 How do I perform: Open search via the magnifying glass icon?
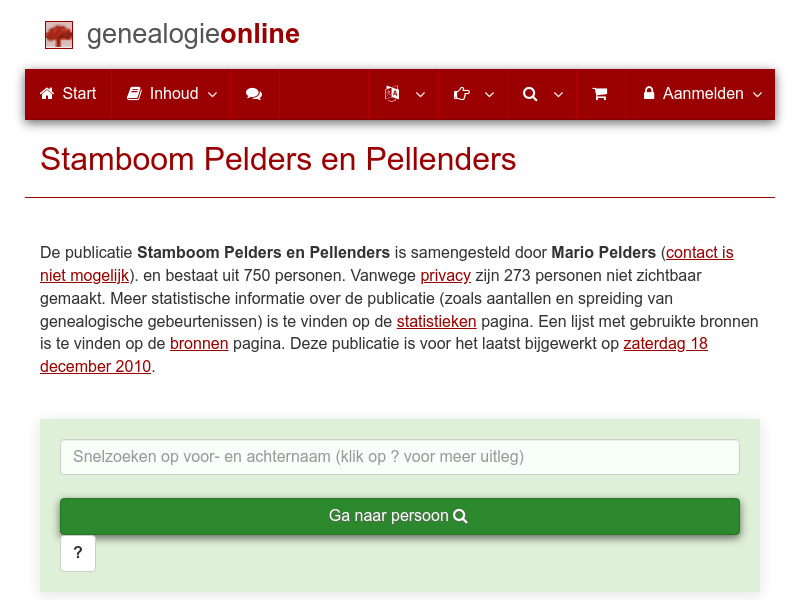[x=530, y=94]
